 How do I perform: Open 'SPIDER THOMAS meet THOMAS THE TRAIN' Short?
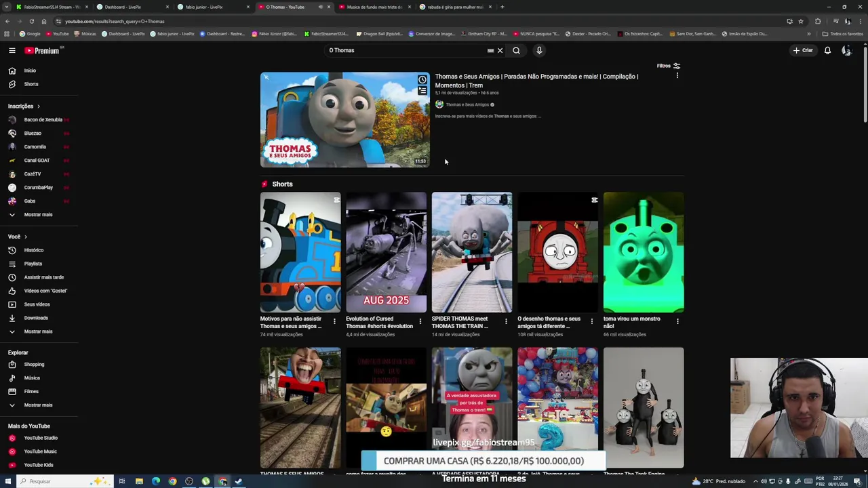pos(472,252)
